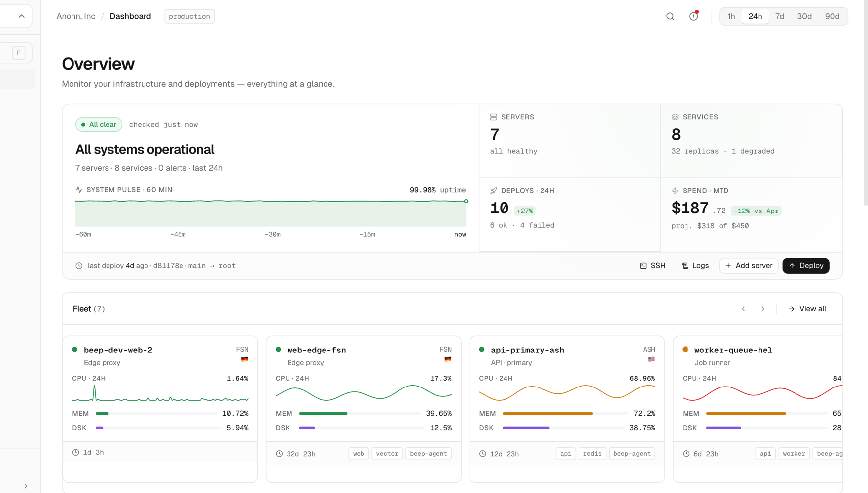This screenshot has width=868, height=493.
Task: Click German flag on beep-dev-web-2 card
Action: click(x=244, y=359)
